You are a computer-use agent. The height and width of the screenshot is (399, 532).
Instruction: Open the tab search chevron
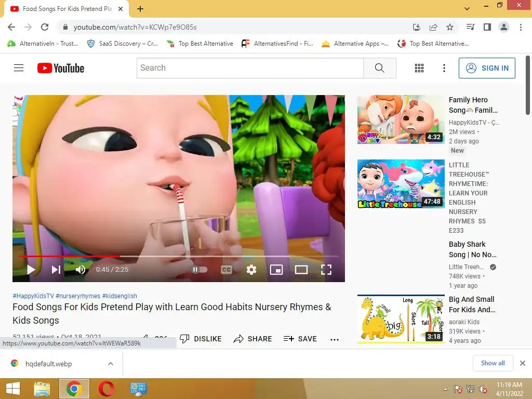pyautogui.click(x=467, y=9)
